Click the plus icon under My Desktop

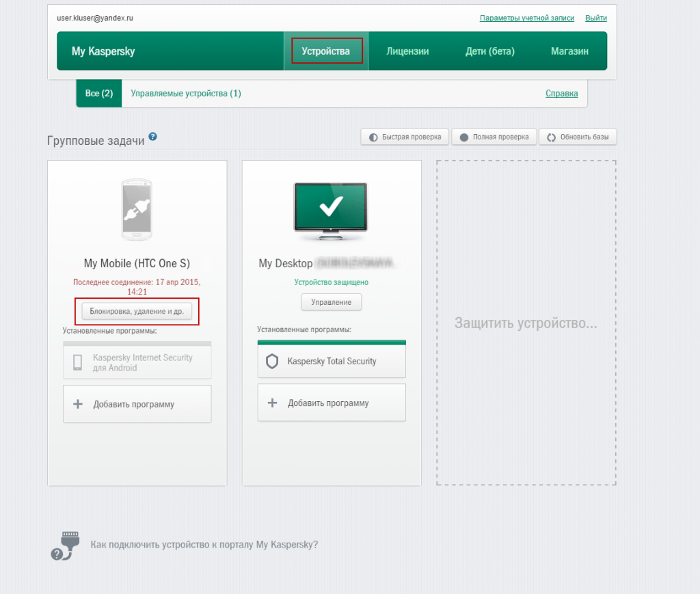272,403
